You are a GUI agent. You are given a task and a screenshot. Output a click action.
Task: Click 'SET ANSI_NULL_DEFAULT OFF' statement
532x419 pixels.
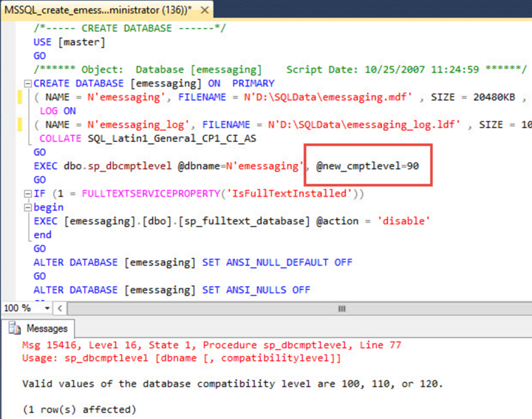pyautogui.click(x=277, y=262)
